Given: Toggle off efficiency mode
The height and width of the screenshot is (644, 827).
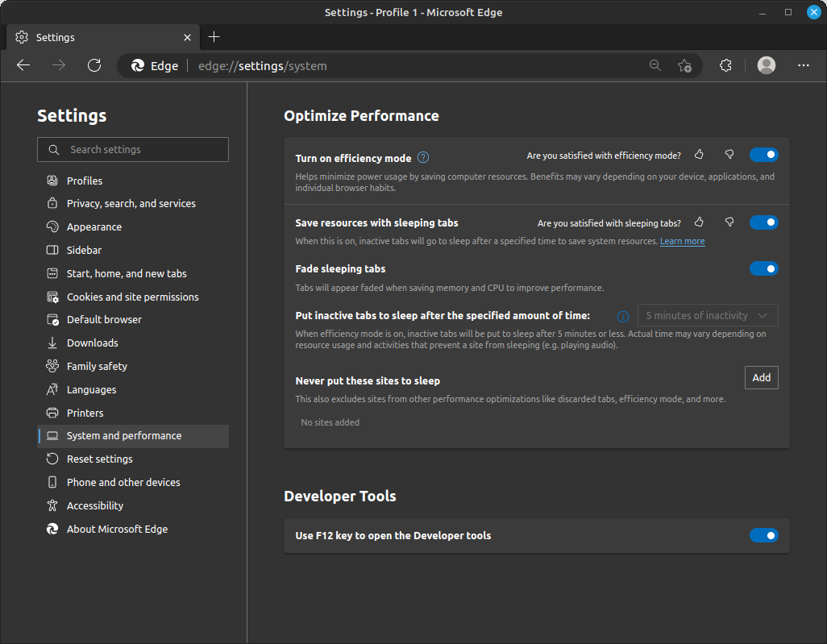Looking at the screenshot, I should [x=763, y=154].
